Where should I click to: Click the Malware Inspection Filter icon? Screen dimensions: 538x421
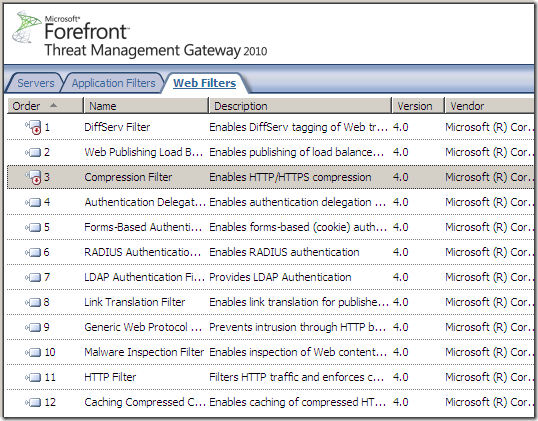(x=33, y=352)
